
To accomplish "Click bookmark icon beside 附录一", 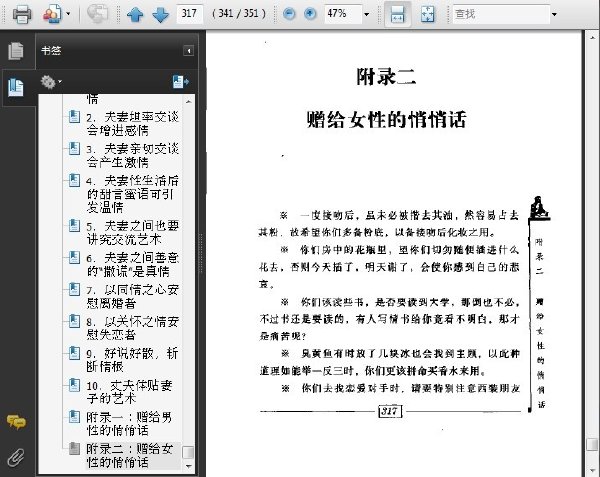I will coord(74,417).
